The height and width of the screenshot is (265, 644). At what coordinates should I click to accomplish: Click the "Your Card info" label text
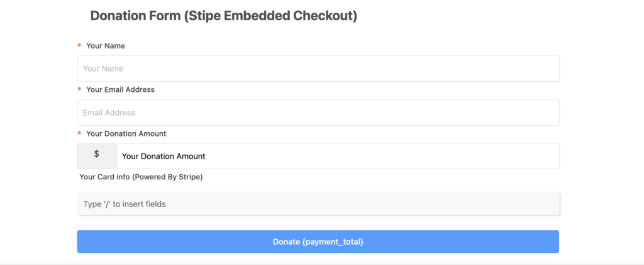tap(104, 177)
